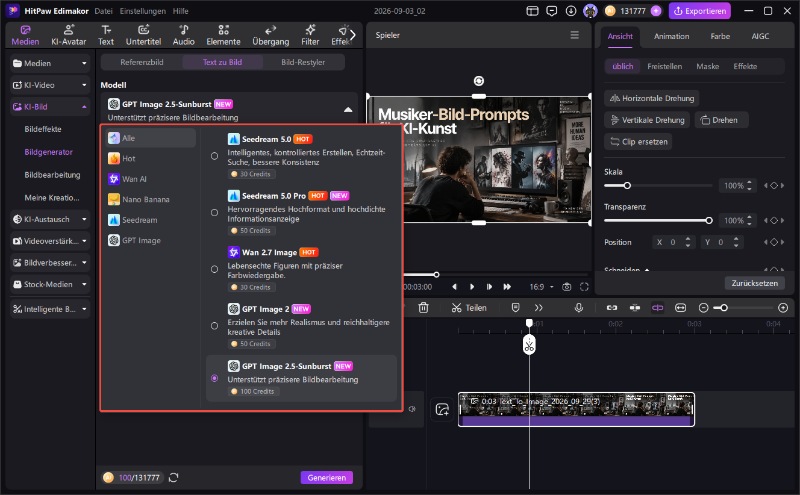Zoom in the timeline with plus
Screen dimensions: 800x495
pos(783,308)
